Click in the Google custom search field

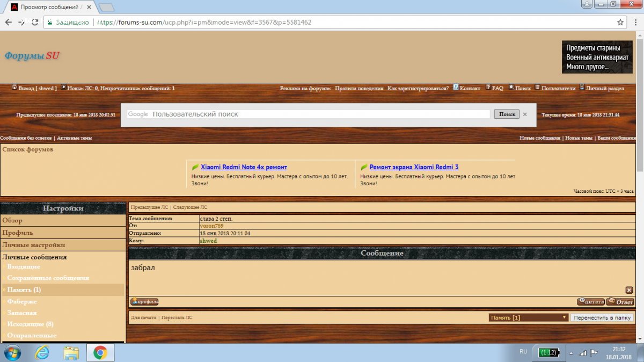[x=319, y=114]
